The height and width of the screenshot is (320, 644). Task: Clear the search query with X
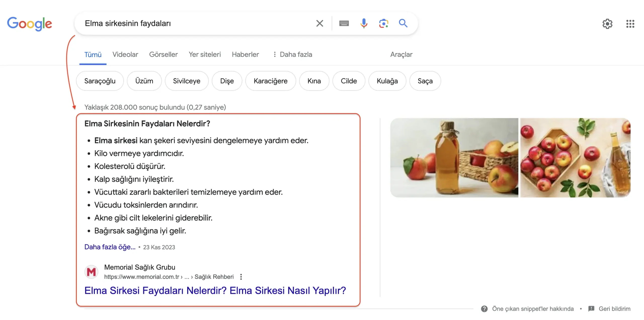(319, 23)
